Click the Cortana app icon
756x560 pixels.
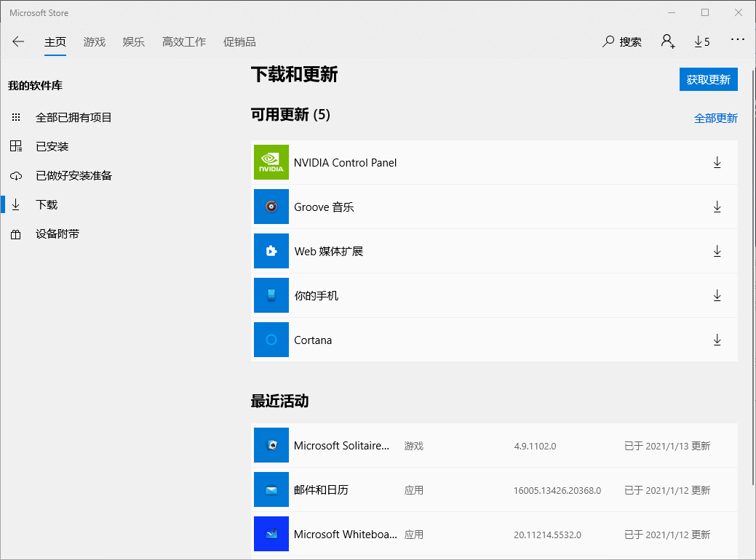point(271,340)
